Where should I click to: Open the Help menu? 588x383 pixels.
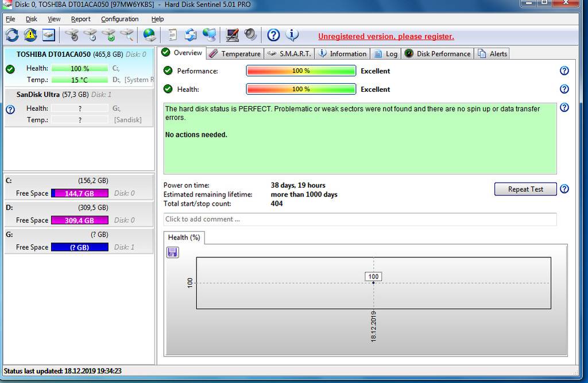coord(157,19)
